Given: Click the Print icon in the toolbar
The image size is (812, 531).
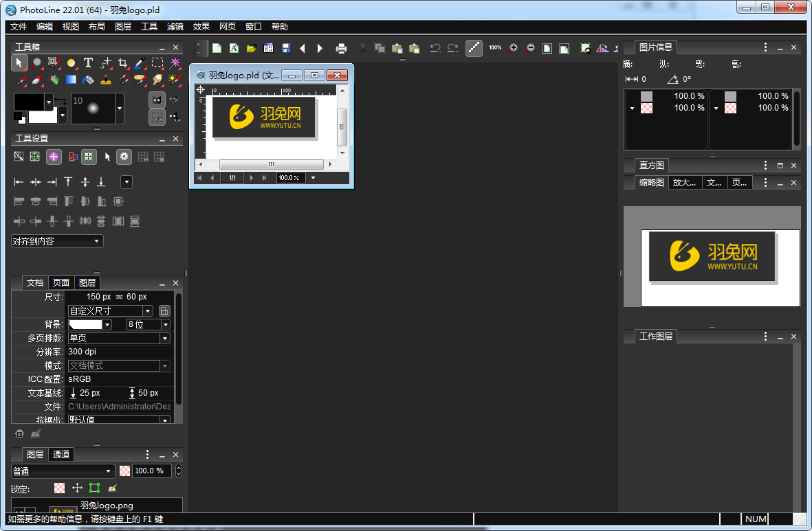Looking at the screenshot, I should (x=341, y=48).
